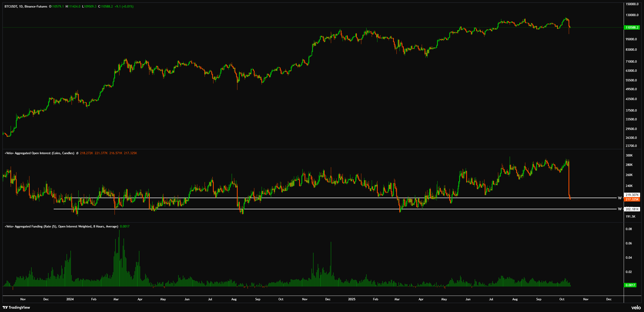Click the lower W marker at 202.181K
Screen dimensions: 644x312
[x=620, y=209]
